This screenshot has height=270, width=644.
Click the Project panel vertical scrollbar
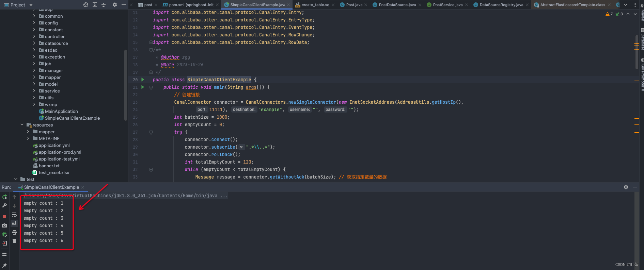pyautogui.click(x=126, y=85)
